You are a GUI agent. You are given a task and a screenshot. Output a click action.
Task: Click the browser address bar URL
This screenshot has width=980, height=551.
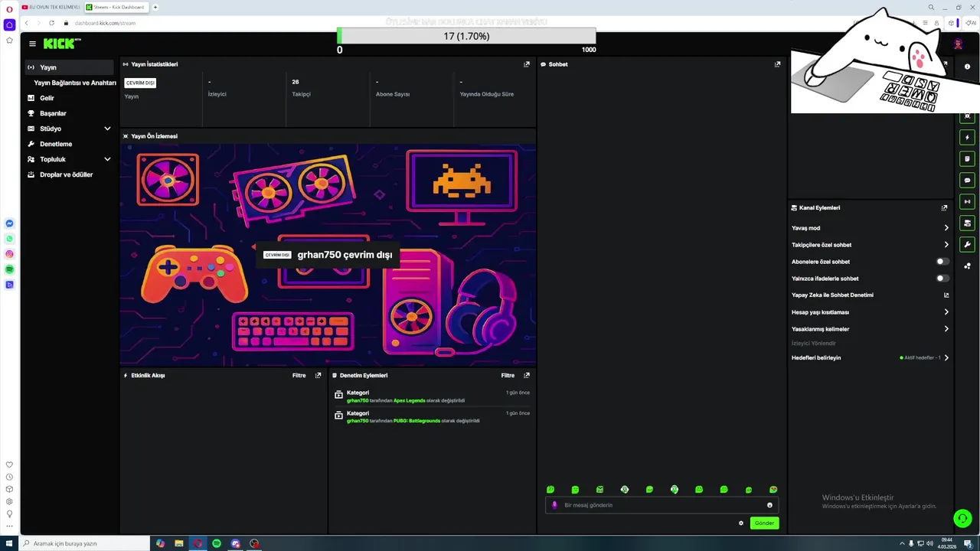(x=105, y=23)
